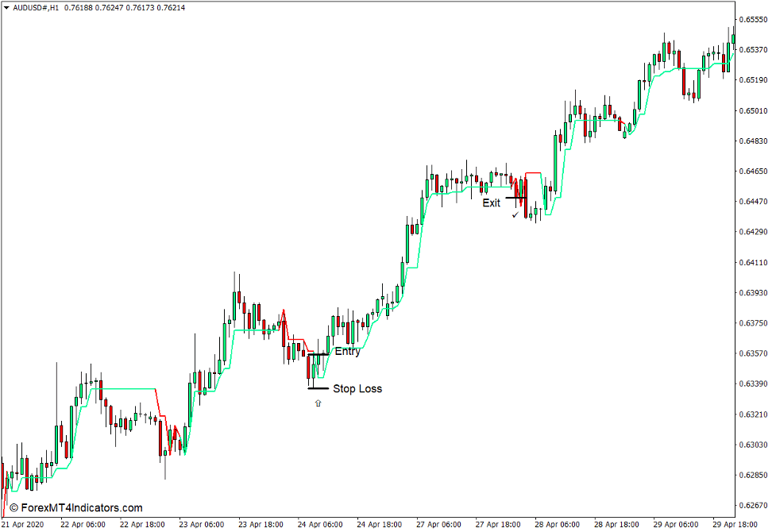Click the Entry annotation label
The width and height of the screenshot is (776, 532).
(x=348, y=351)
